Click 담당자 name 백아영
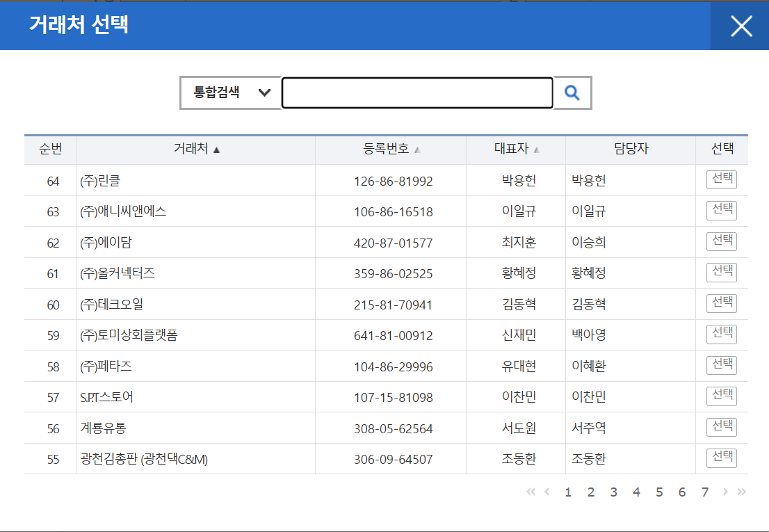 click(588, 335)
